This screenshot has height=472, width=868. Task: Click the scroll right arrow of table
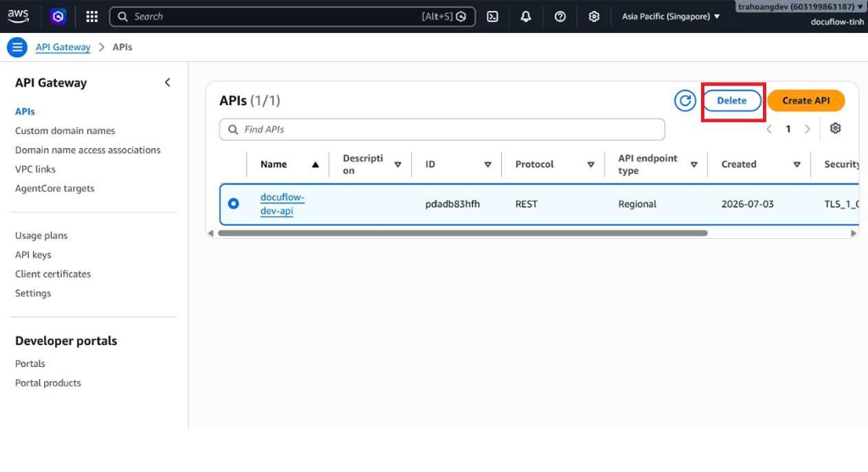(x=853, y=233)
